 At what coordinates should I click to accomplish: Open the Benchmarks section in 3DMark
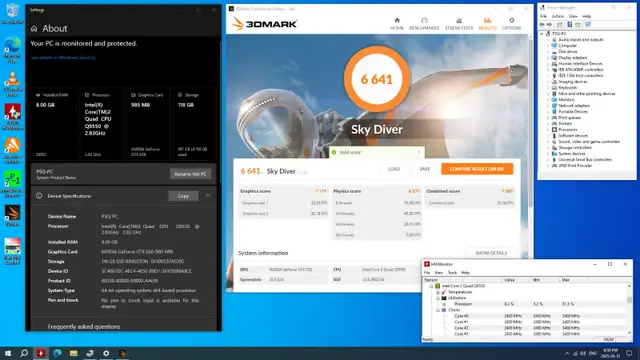pyautogui.click(x=424, y=24)
